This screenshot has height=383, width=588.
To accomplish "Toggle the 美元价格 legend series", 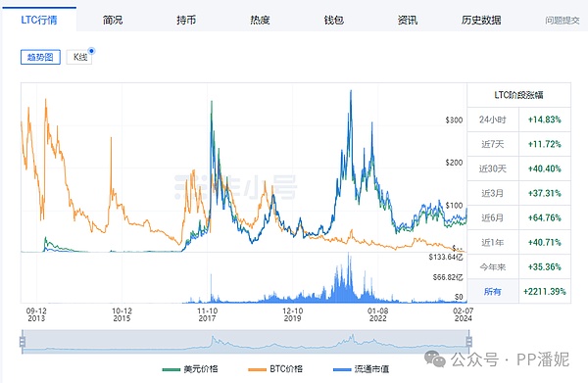I will point(190,369).
